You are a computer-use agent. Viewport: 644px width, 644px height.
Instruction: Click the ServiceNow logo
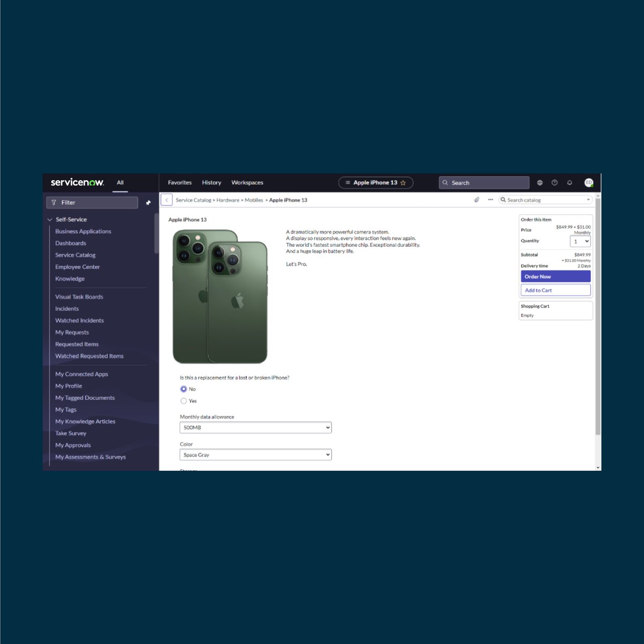pos(77,182)
